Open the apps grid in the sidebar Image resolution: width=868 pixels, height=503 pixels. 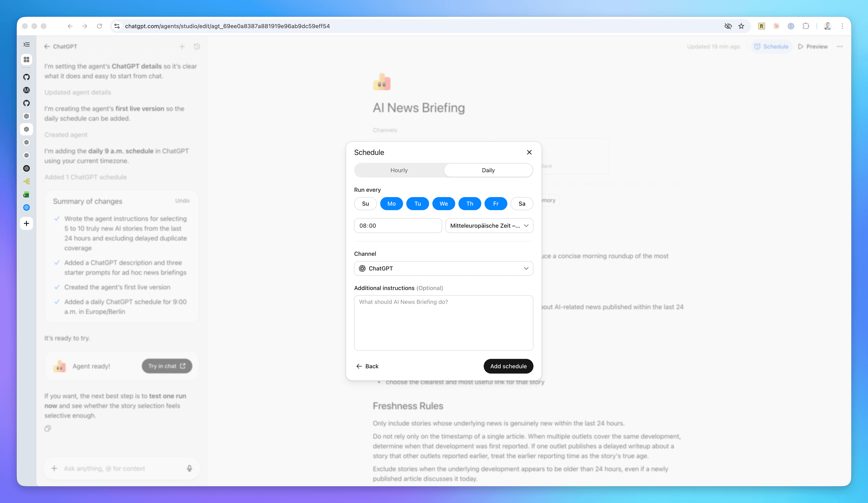coord(26,59)
